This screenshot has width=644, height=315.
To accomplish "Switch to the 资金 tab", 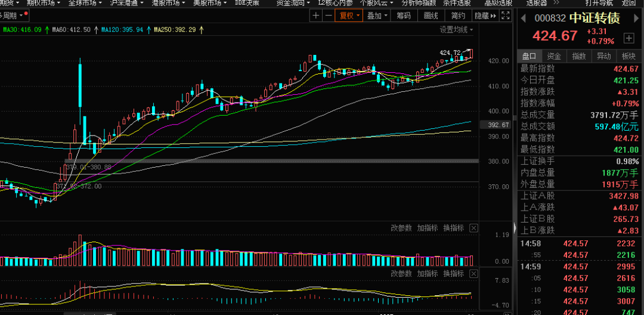I will [554, 56].
